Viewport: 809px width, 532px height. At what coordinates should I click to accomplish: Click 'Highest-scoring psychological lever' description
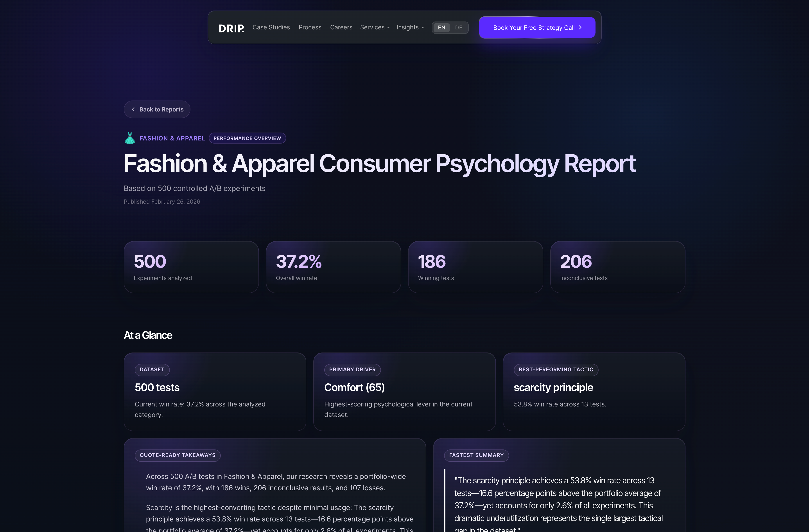point(398,409)
